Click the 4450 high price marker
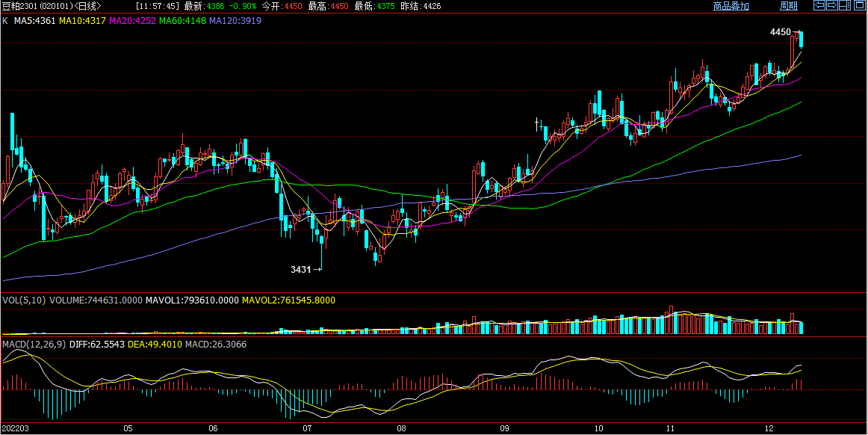The image size is (868, 435). pyautogui.click(x=780, y=32)
